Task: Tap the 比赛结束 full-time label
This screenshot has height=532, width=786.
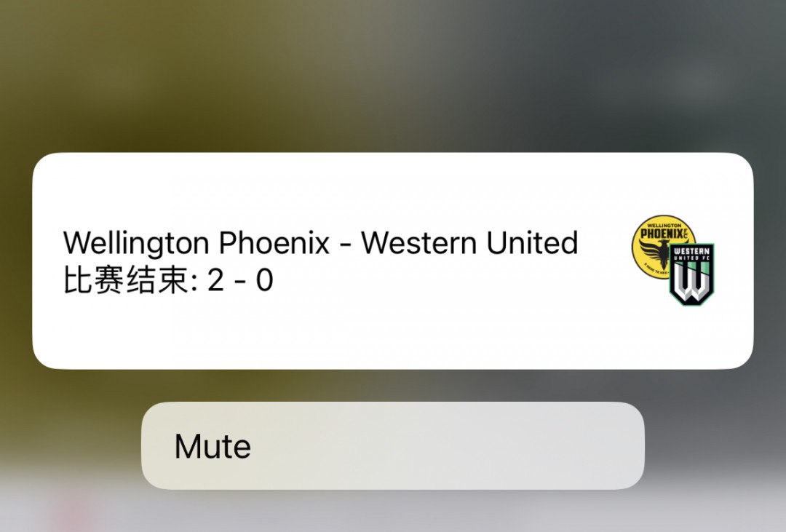Action: (126, 279)
